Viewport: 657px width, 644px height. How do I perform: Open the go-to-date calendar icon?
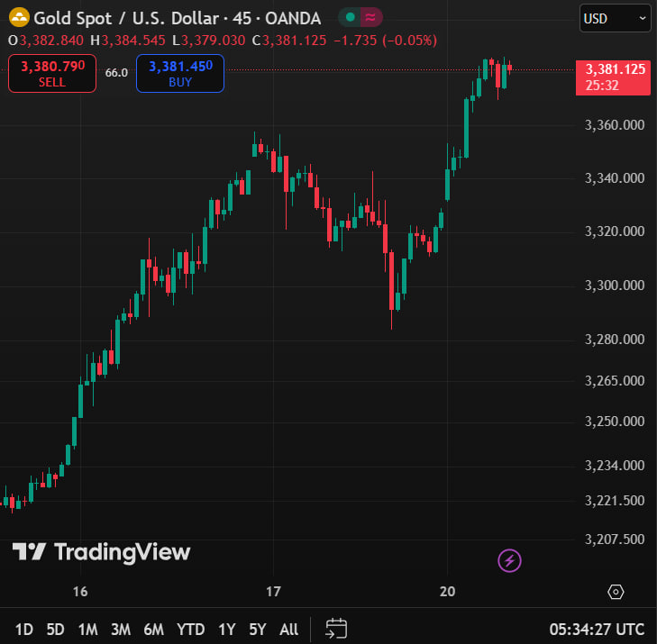click(336, 629)
